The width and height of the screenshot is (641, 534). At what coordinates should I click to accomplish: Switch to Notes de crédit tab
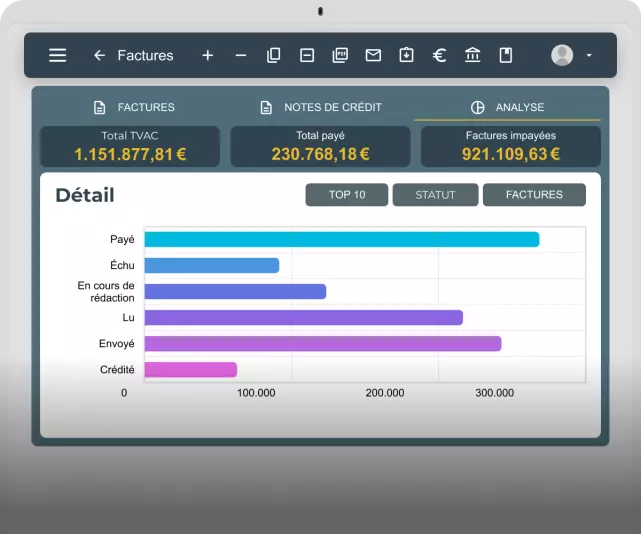(x=321, y=107)
